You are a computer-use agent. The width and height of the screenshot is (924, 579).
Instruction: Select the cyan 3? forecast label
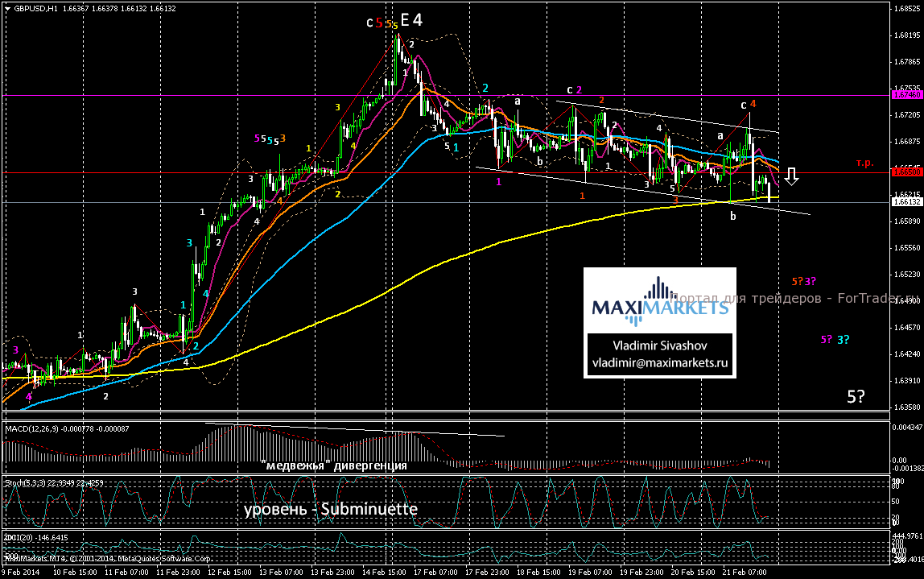pos(841,339)
